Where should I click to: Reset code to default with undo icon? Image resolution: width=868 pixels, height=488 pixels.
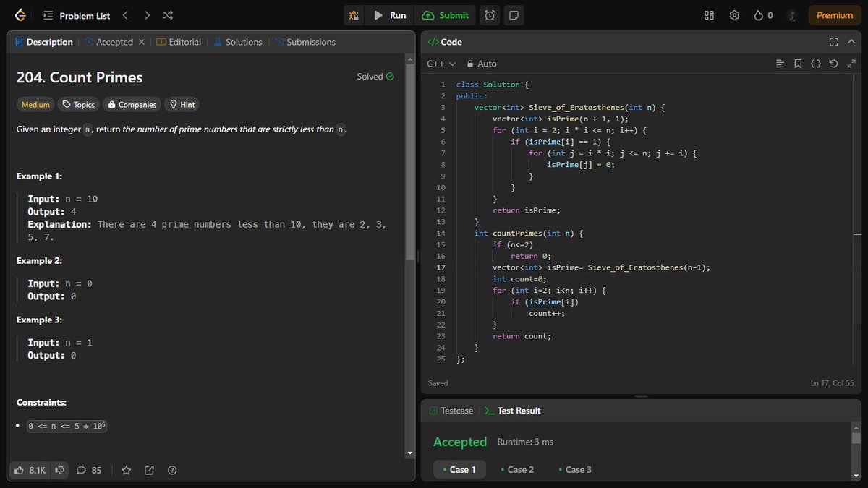[x=833, y=64]
